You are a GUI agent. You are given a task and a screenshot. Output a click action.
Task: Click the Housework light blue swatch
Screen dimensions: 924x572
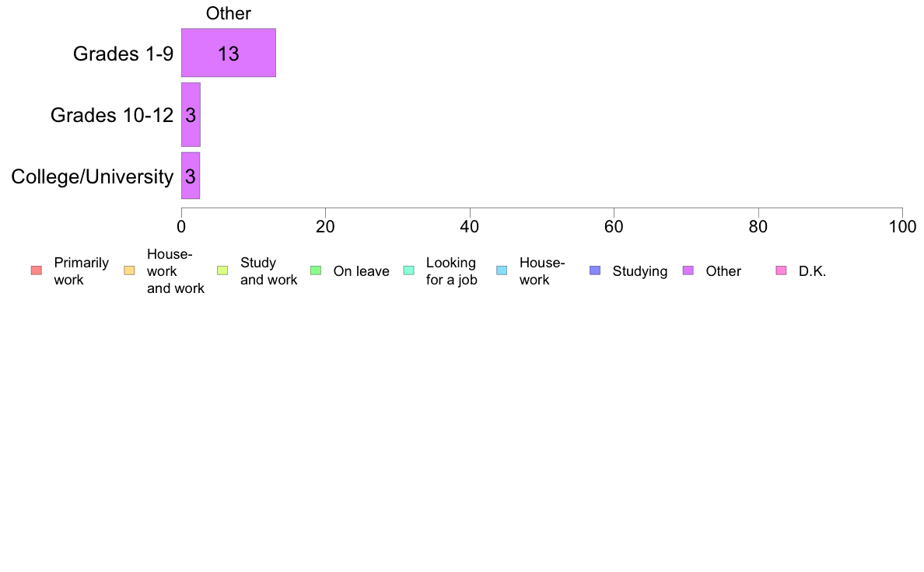coord(502,271)
